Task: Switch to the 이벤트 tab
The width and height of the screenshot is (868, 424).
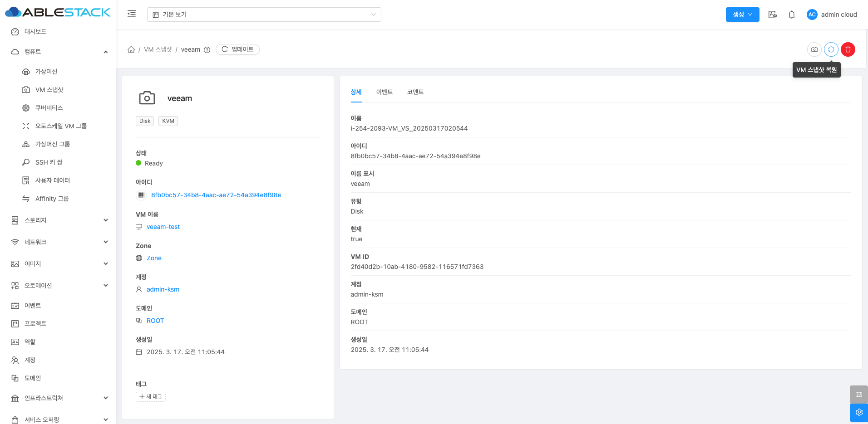Action: pos(384,92)
